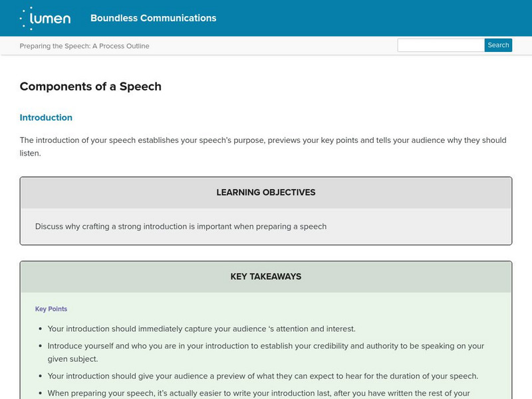
Task: Open the Boundless Communications course title
Action: tap(153, 18)
